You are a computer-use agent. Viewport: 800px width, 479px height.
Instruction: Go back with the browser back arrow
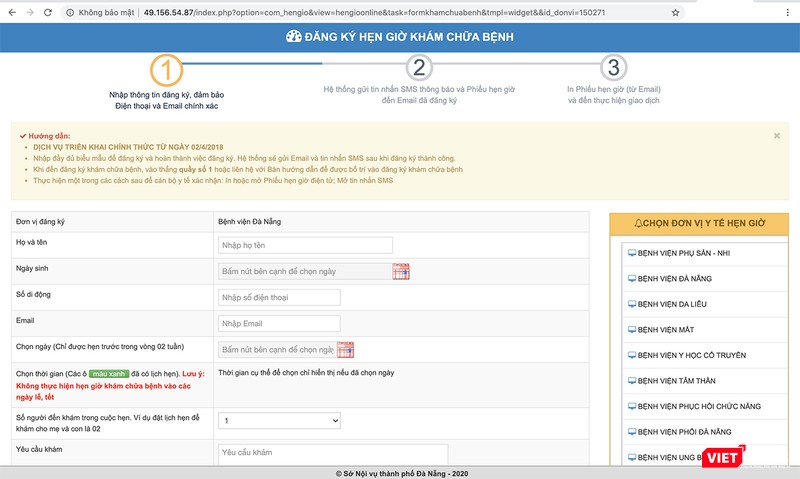pyautogui.click(x=12, y=12)
